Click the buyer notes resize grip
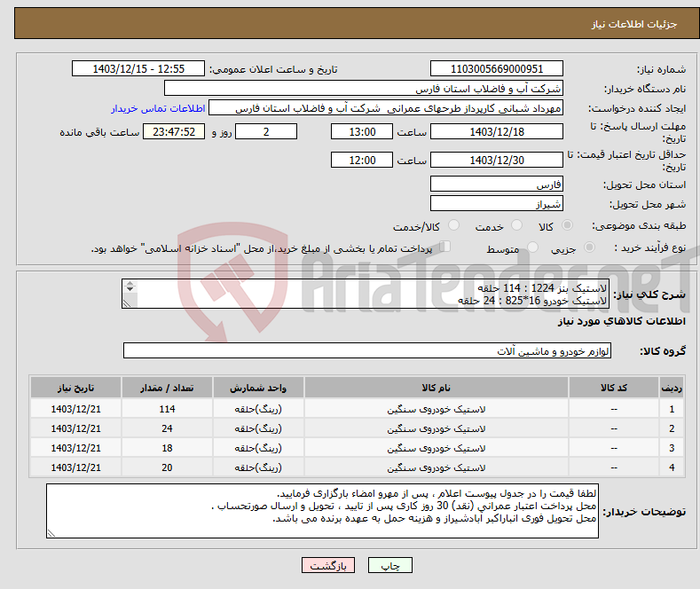The height and width of the screenshot is (589, 700). [51, 533]
